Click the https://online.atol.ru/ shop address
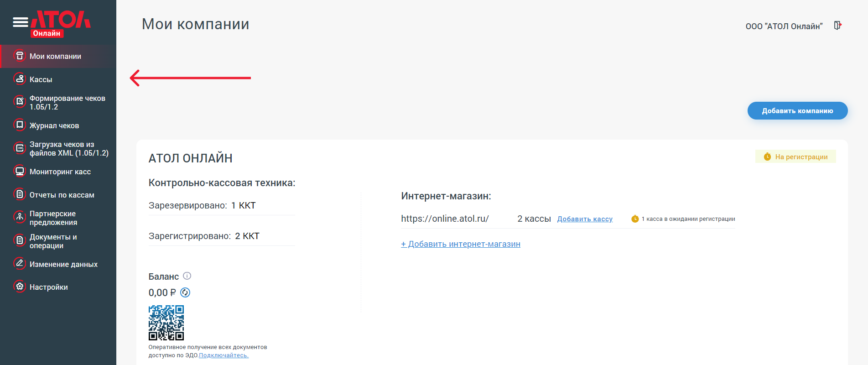 coord(445,219)
